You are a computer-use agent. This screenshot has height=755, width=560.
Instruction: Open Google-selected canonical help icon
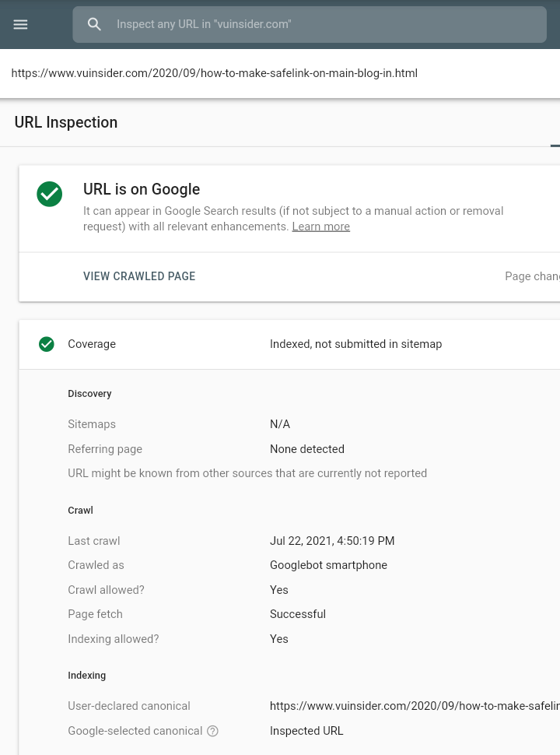212,731
